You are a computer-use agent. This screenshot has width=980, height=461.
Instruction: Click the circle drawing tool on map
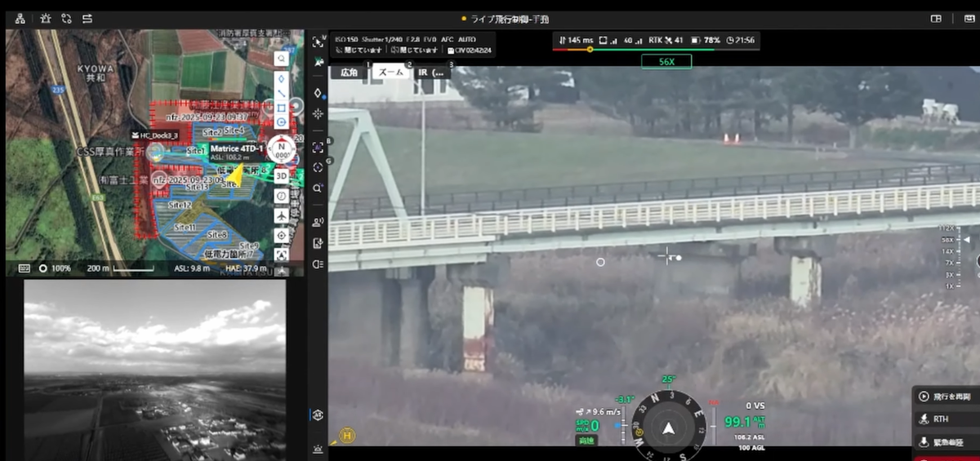click(x=281, y=122)
